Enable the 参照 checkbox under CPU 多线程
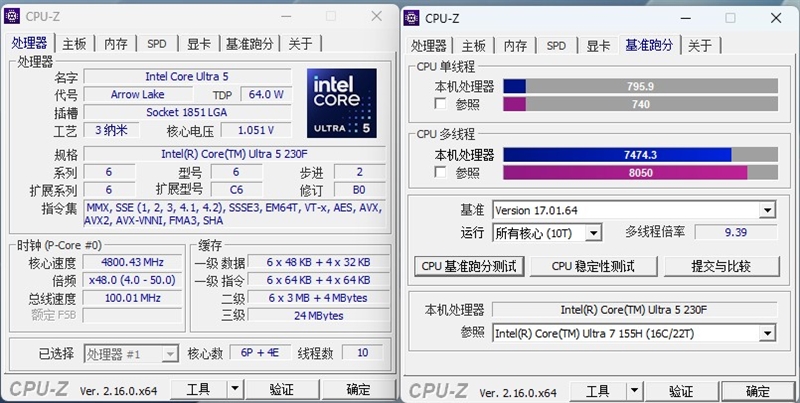 pos(441,172)
